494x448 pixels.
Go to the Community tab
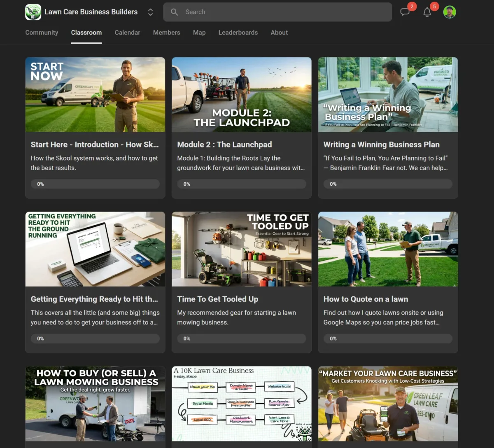(x=42, y=33)
